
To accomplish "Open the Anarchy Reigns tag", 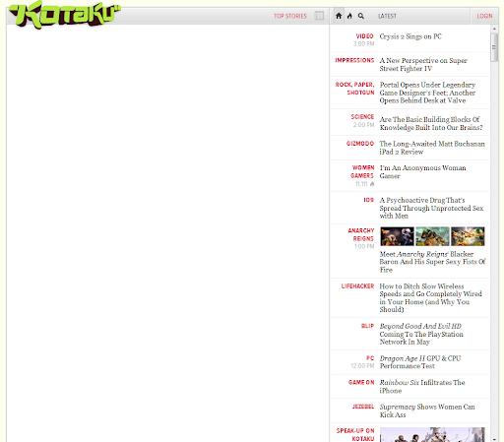I will point(361,234).
